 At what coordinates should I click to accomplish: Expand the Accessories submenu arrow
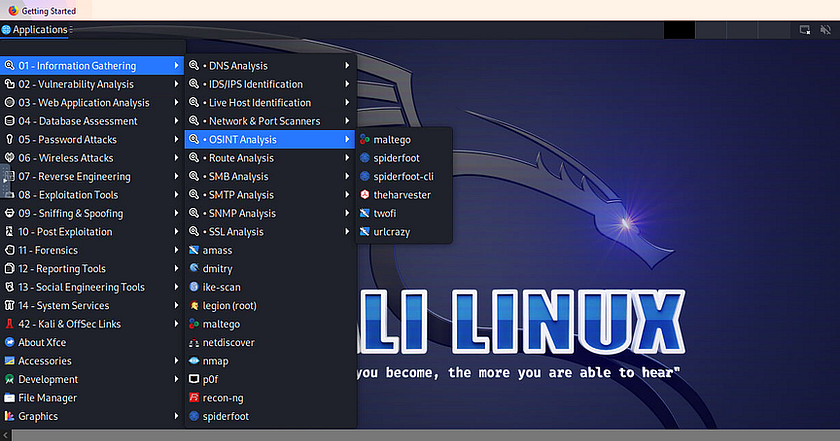pos(176,361)
